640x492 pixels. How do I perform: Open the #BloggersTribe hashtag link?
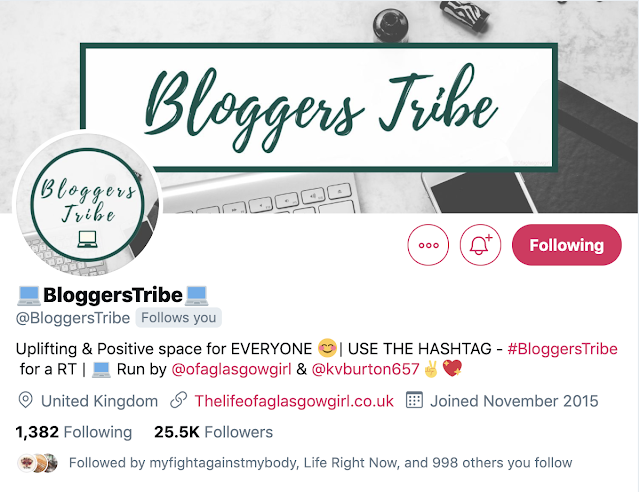click(x=562, y=349)
